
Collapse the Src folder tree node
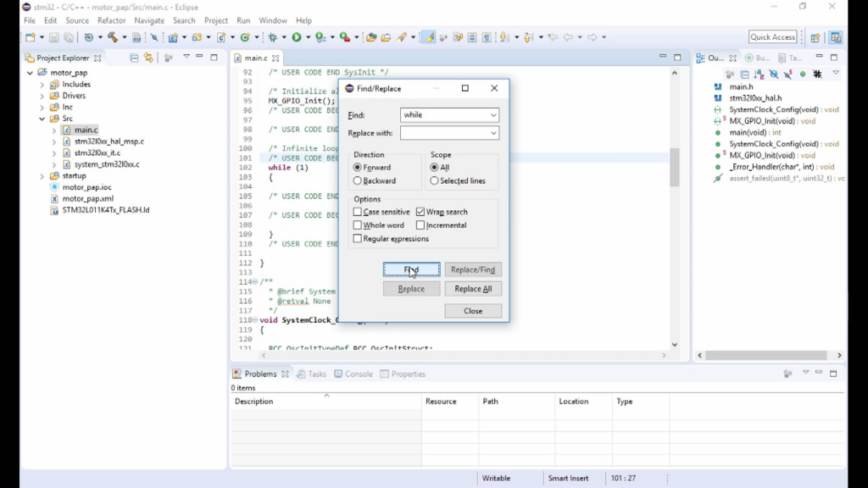point(42,119)
